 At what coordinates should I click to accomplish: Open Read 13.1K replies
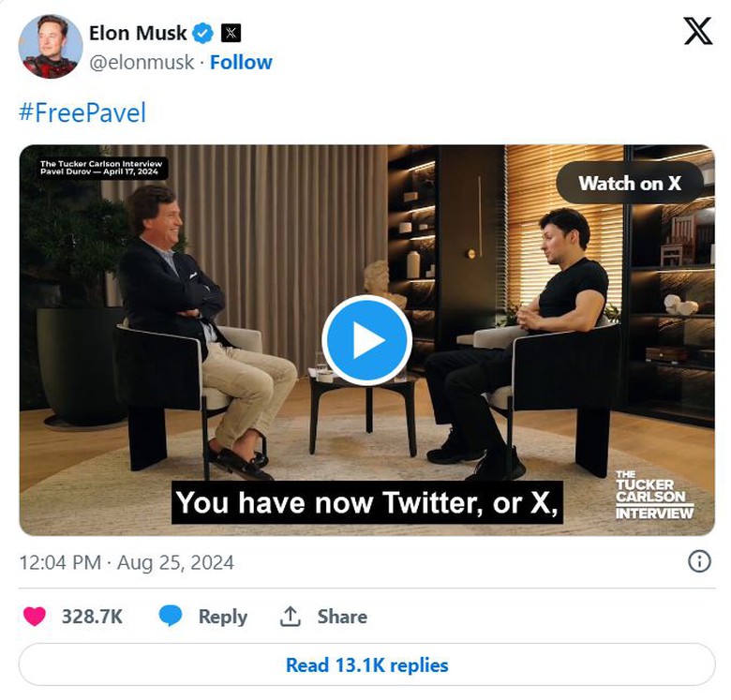[x=366, y=665]
